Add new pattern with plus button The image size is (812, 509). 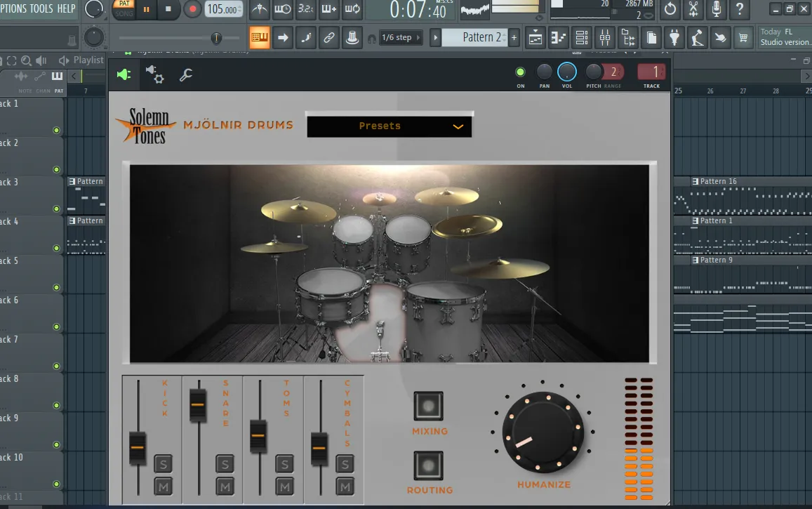tap(514, 38)
